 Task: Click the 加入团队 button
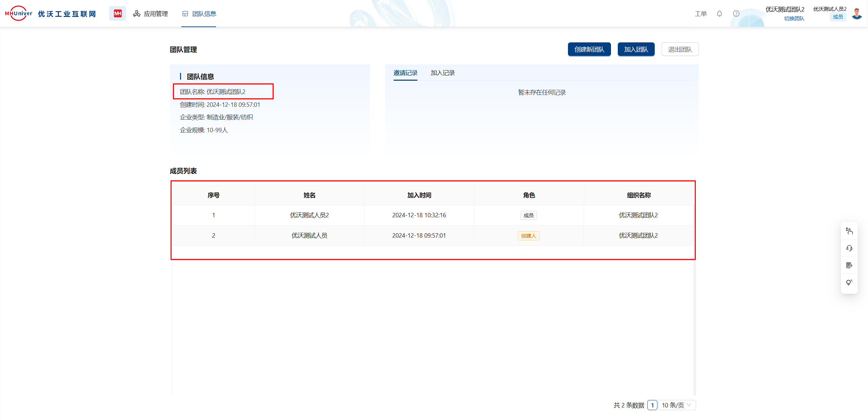(636, 49)
